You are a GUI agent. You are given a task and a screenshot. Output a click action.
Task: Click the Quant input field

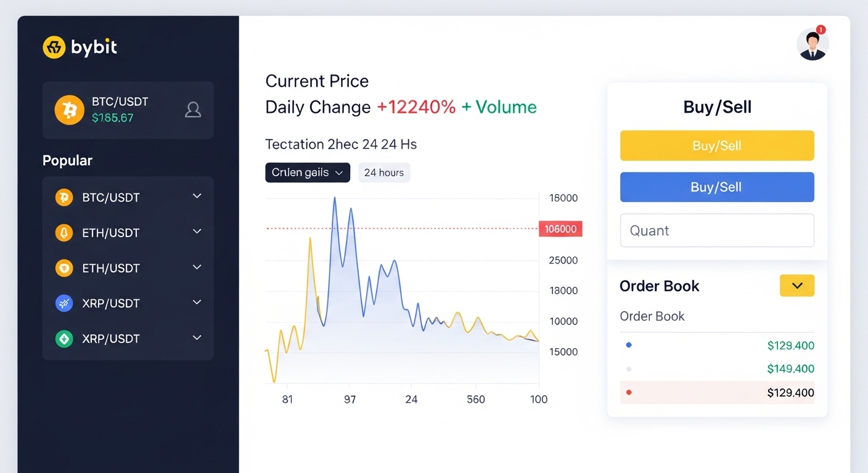point(717,230)
